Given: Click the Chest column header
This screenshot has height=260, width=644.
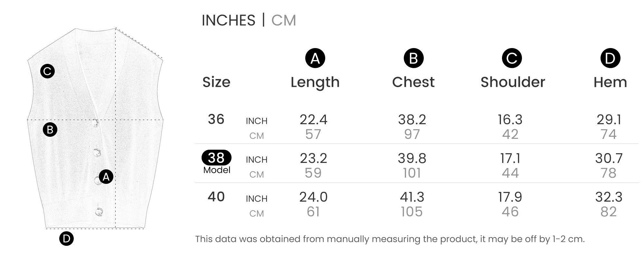Looking at the screenshot, I should click(413, 82).
